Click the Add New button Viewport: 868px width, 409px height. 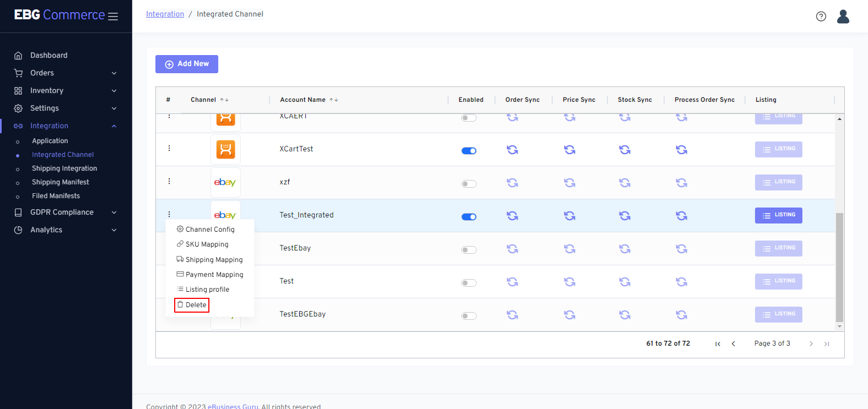click(187, 64)
